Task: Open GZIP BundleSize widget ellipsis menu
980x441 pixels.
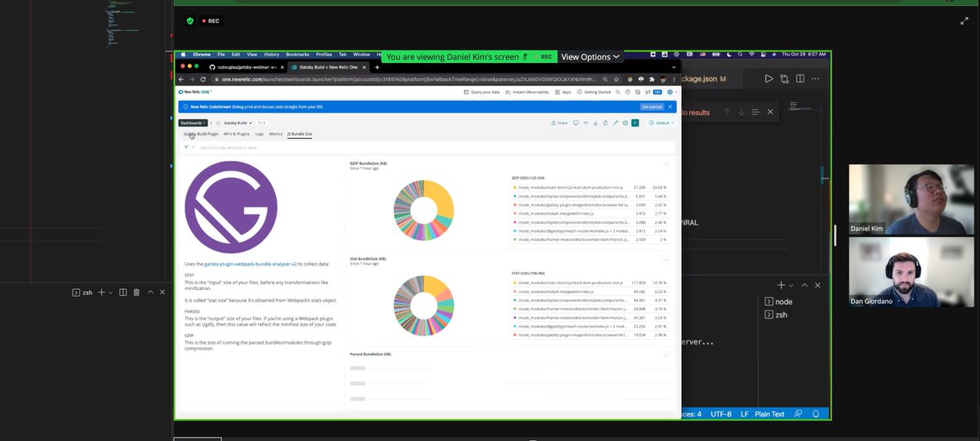Action: pos(666,163)
